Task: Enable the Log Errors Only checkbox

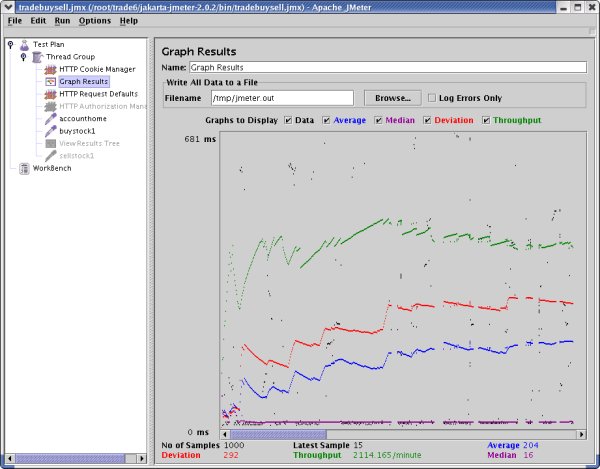Action: pos(432,98)
